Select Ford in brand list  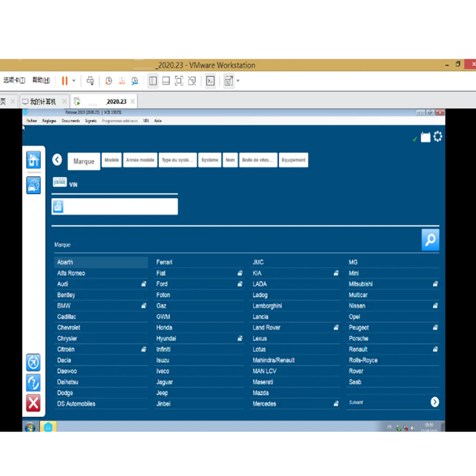(199, 284)
